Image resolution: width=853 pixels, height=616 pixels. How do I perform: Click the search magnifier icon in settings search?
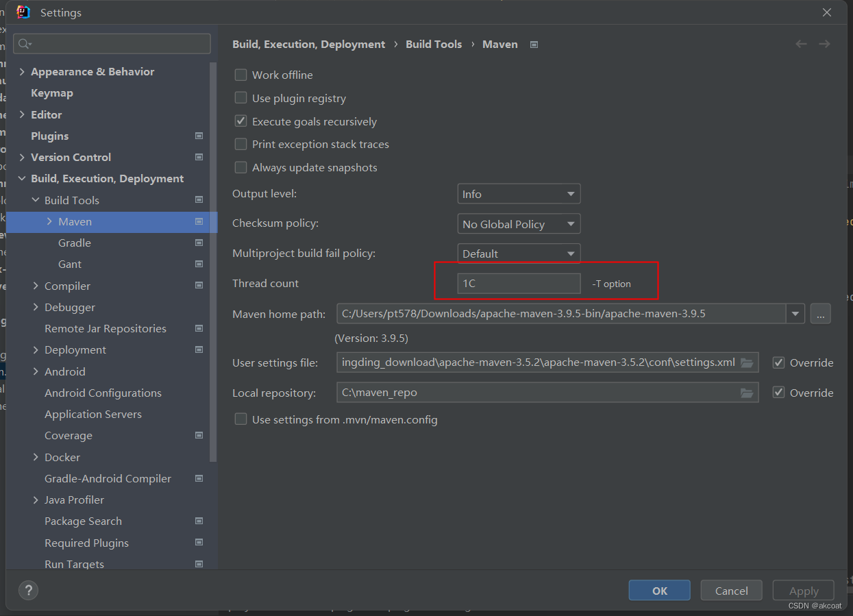(x=24, y=44)
